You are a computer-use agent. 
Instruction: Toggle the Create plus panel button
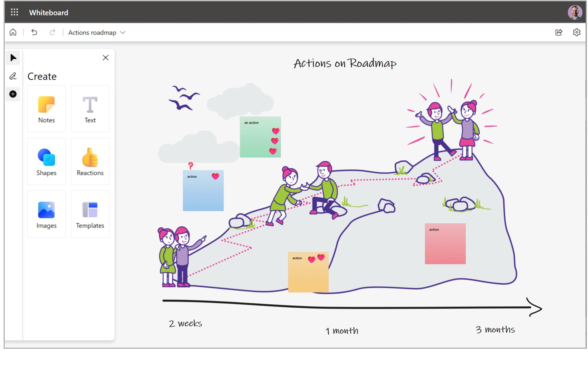click(13, 94)
